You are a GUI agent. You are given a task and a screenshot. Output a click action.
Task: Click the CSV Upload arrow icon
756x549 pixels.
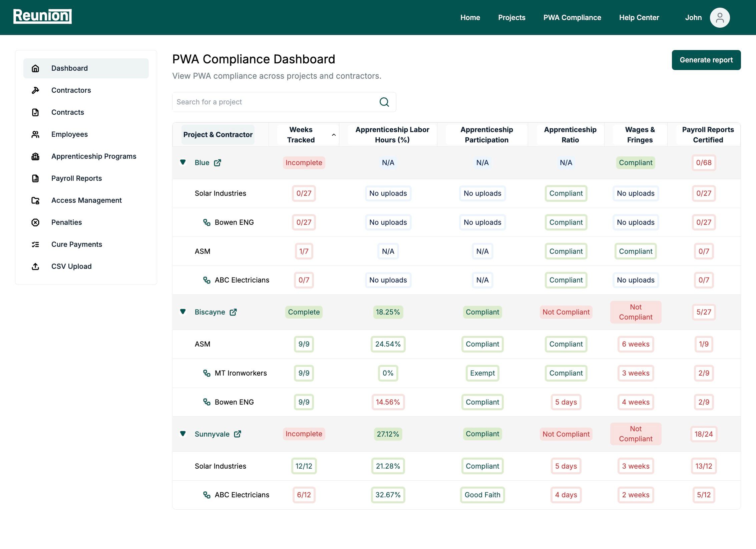tap(35, 266)
